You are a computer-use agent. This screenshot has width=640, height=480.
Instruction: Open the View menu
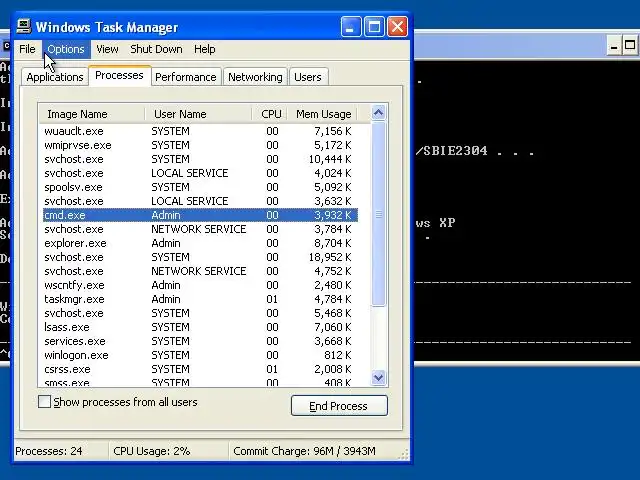point(107,49)
